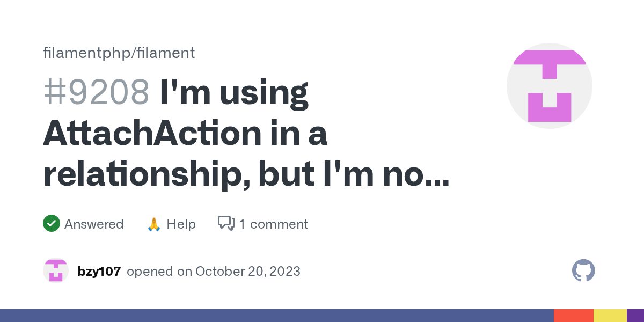Select the red-orange language bar segment
This screenshot has width=644, height=322.
(x=573, y=316)
